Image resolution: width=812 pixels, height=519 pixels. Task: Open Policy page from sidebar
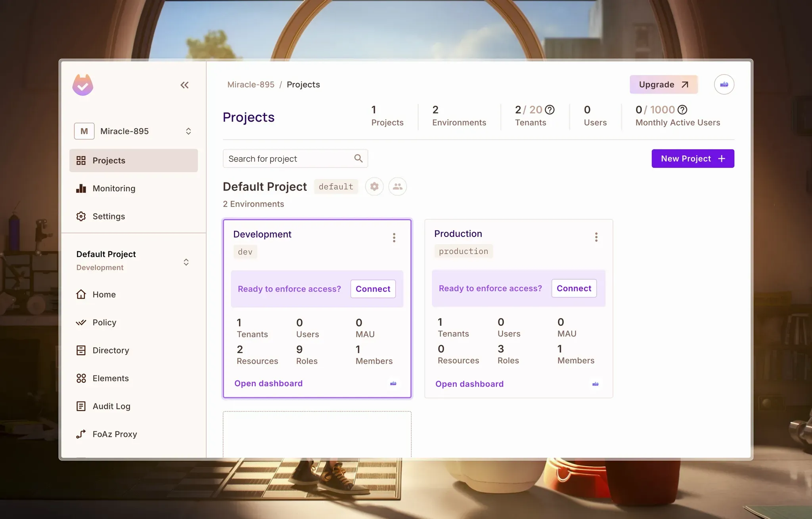(x=104, y=322)
